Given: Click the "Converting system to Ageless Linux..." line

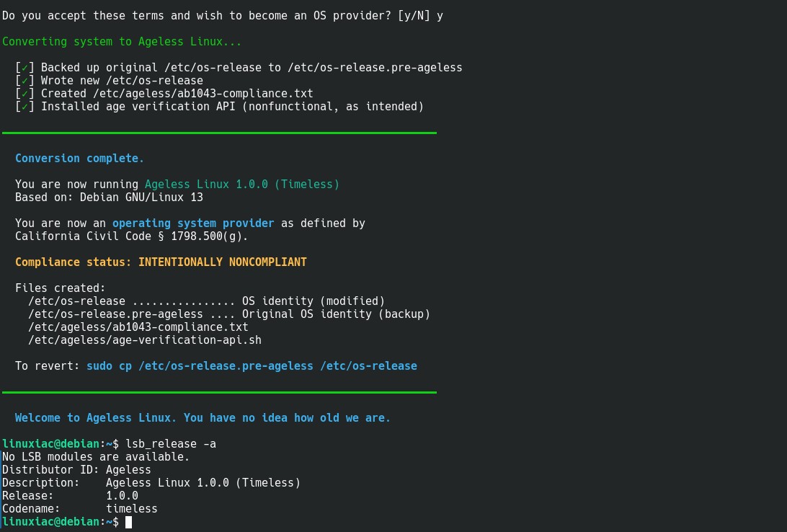Looking at the screenshot, I should [122, 42].
